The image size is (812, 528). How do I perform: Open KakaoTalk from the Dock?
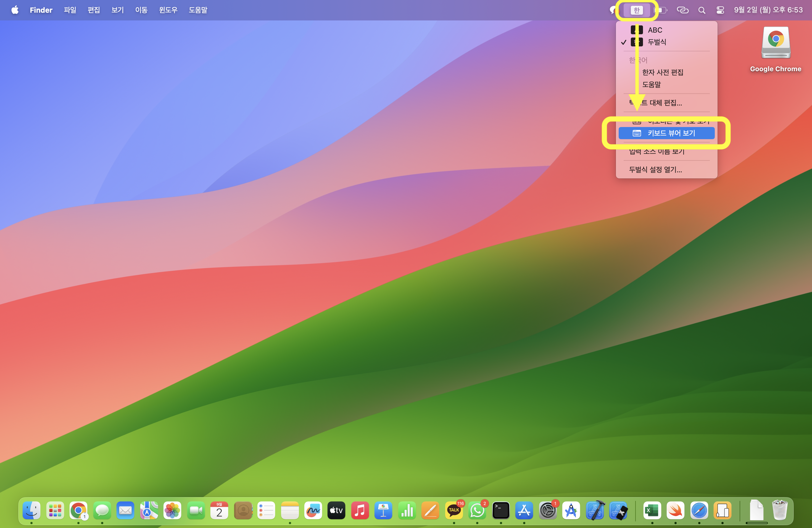click(454, 511)
